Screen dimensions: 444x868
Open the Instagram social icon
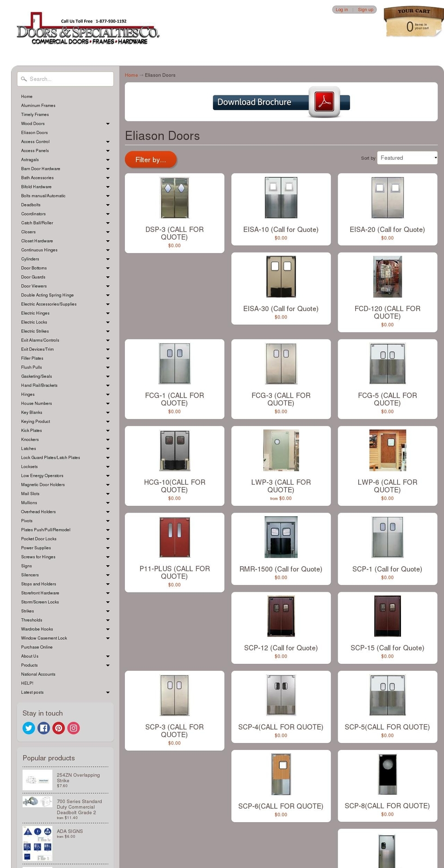coord(74,728)
